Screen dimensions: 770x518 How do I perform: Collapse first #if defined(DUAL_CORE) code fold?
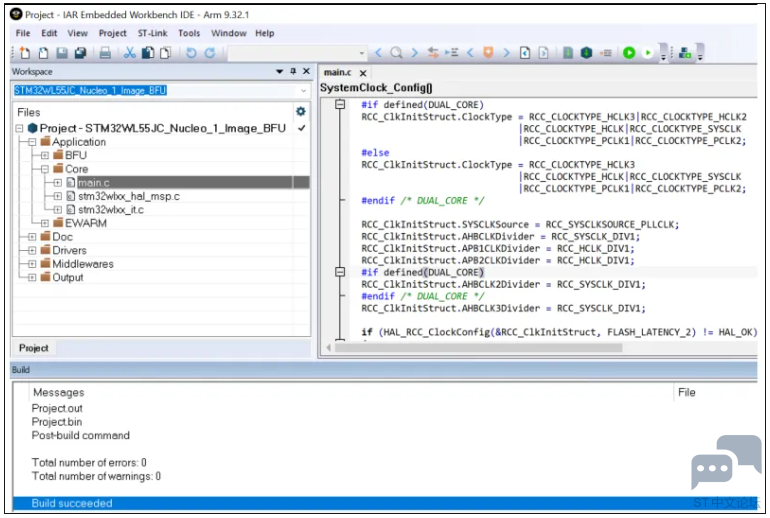click(340, 104)
